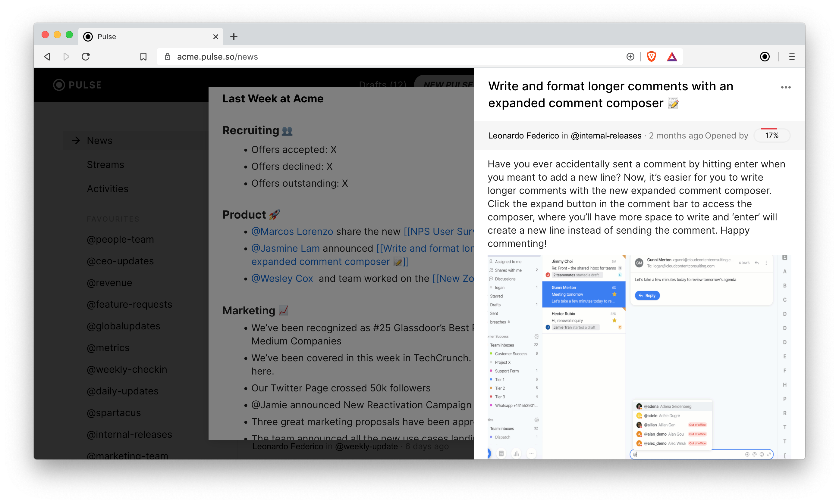Click the inbox screenshot image in the post
Viewport: 839px width, 504px height.
click(639, 356)
